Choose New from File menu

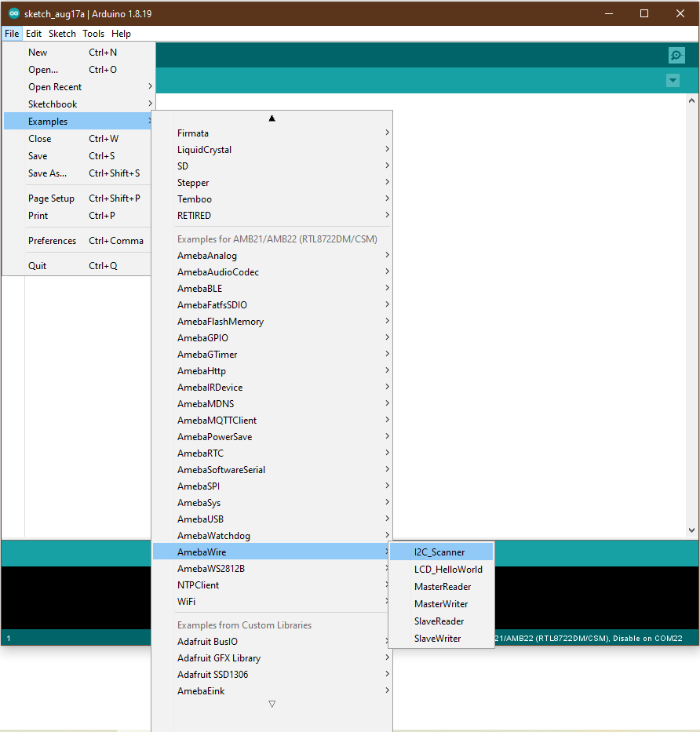[x=78, y=53]
